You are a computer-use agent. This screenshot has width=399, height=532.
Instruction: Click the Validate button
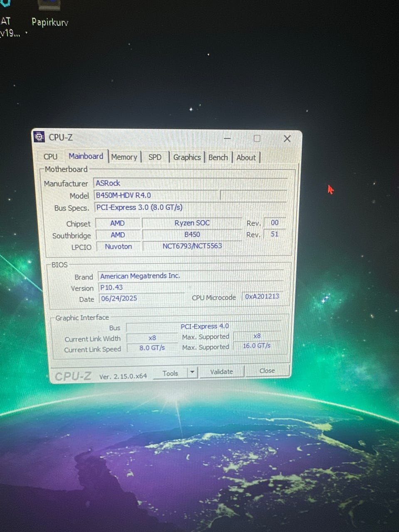(x=222, y=372)
